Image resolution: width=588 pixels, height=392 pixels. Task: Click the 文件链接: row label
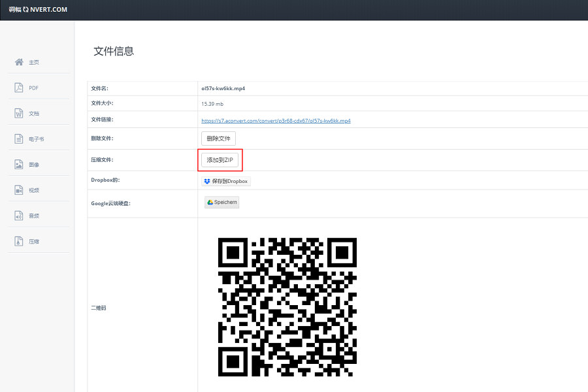point(103,120)
